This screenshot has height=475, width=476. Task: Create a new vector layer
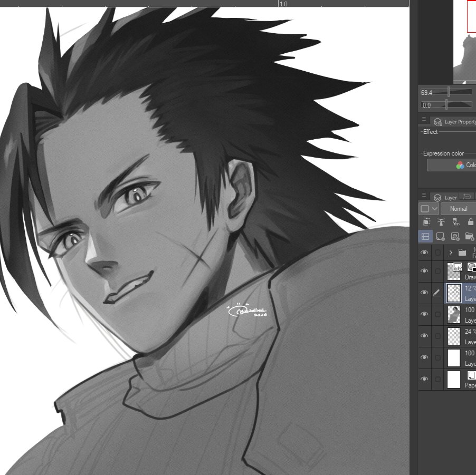click(x=455, y=237)
